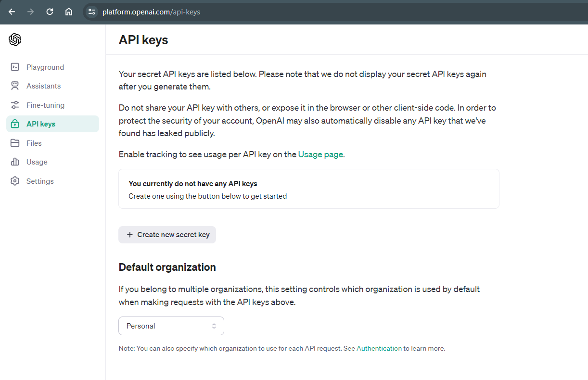This screenshot has width=588, height=380.
Task: Click the Default organization heading
Action: (x=167, y=267)
